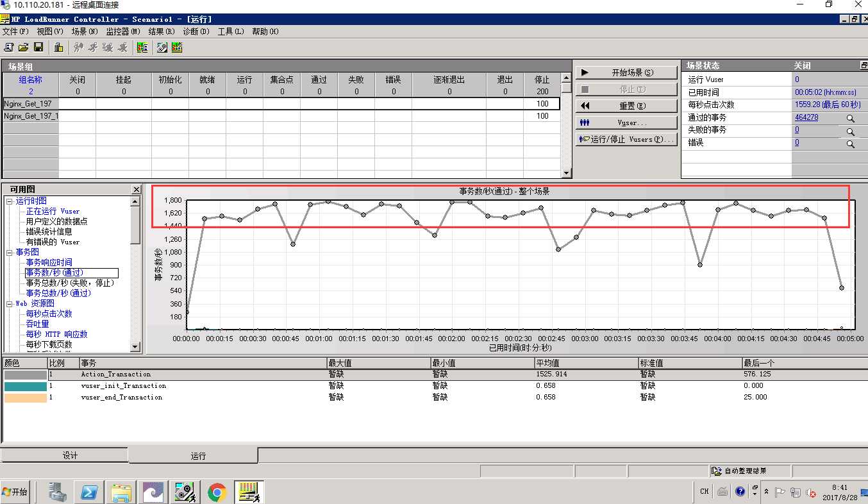Click the Action Center flag icon
The width and height of the screenshot is (868, 504).
[780, 492]
